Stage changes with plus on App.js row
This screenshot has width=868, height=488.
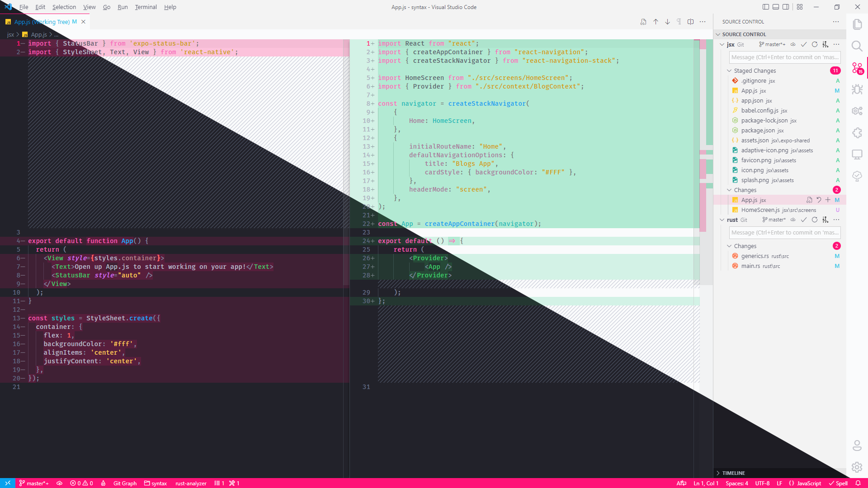(x=828, y=200)
